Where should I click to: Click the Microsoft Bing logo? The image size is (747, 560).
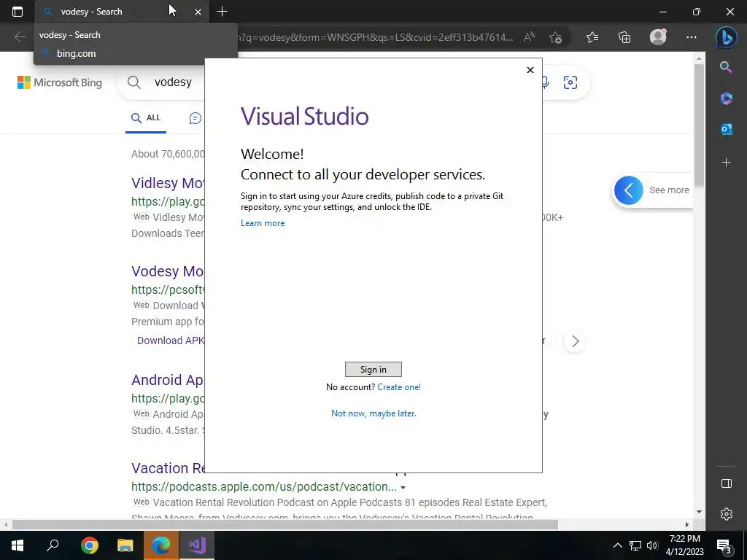(60, 82)
